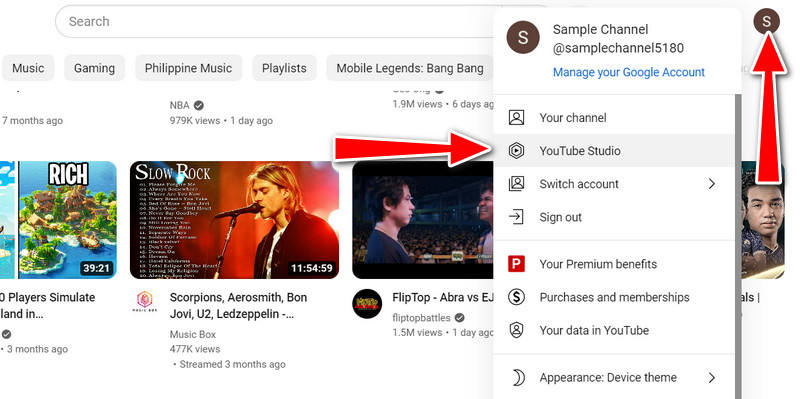Click the Music Box channel logo

pyautogui.click(x=145, y=302)
